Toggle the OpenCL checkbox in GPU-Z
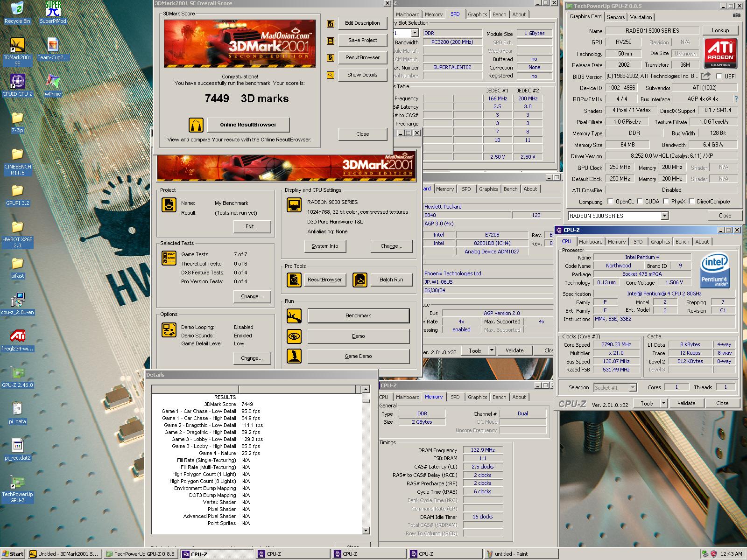This screenshot has height=560, width=747. point(610,202)
